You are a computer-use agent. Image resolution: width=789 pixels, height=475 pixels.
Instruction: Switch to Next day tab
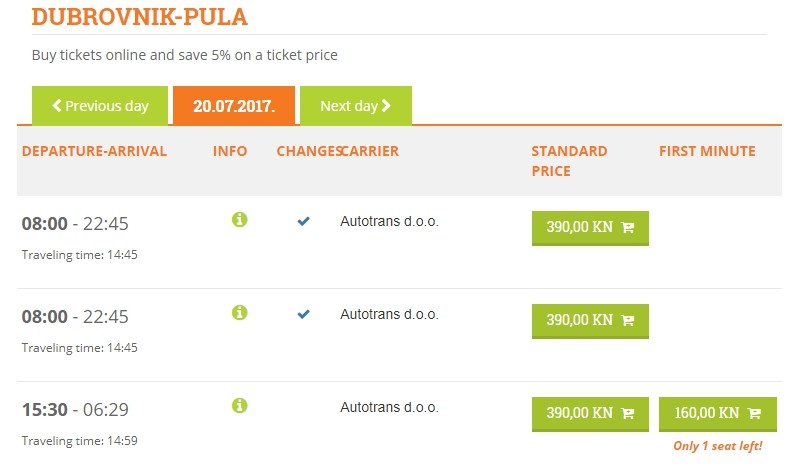(355, 106)
